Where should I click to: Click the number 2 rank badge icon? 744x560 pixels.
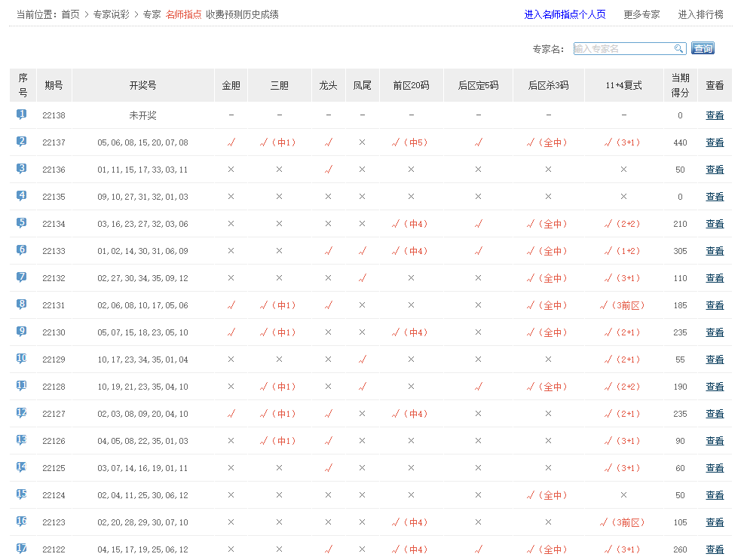(22, 142)
